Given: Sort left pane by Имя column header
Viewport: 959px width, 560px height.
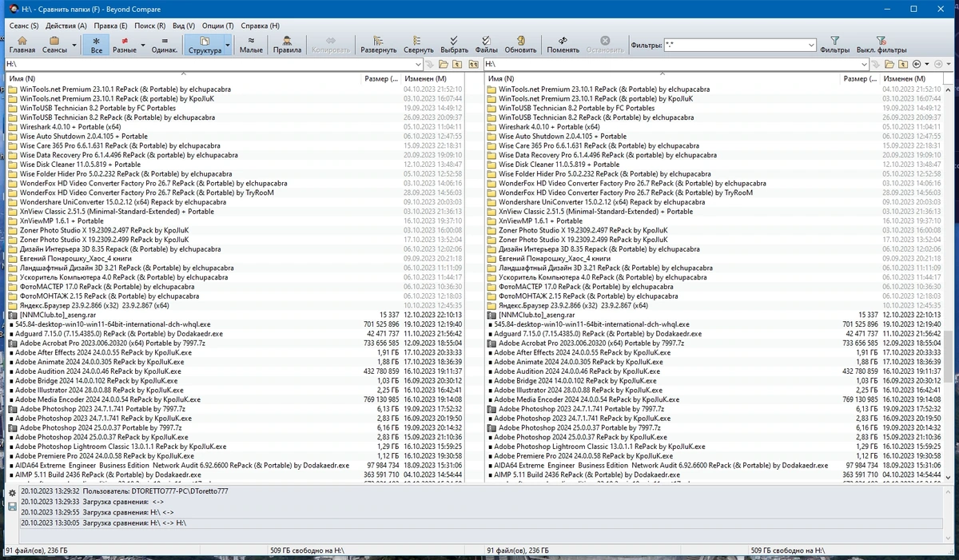Looking at the screenshot, I should click(183, 79).
